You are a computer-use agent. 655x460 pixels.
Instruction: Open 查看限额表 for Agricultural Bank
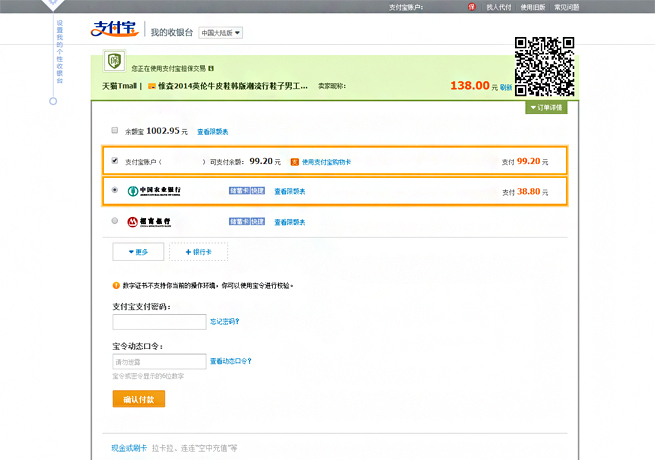(289, 191)
